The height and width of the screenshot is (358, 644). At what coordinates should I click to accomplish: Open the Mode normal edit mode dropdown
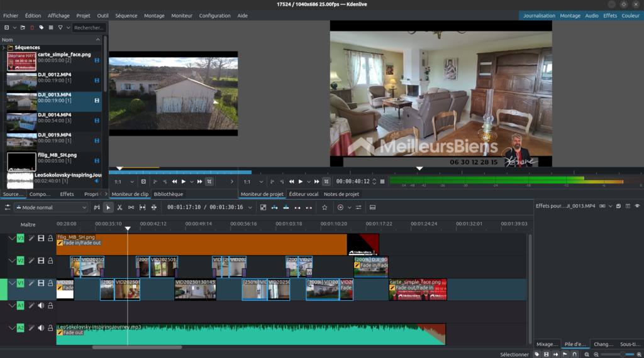[52, 207]
